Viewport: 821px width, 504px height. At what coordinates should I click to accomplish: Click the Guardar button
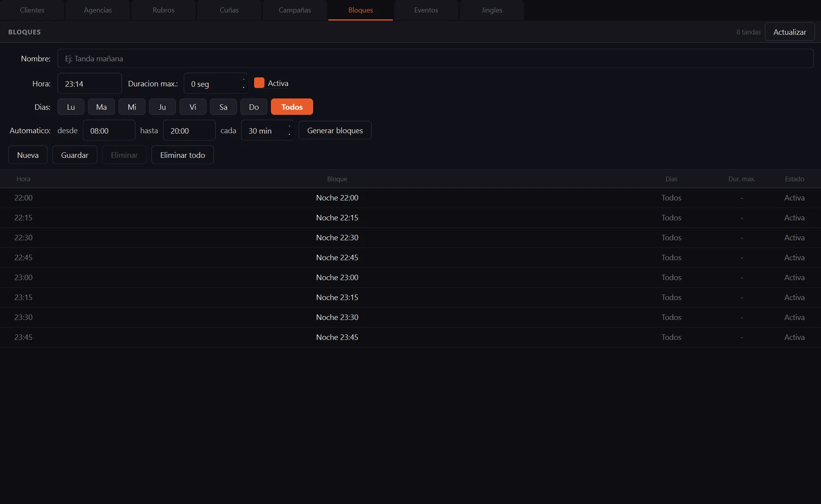(75, 155)
